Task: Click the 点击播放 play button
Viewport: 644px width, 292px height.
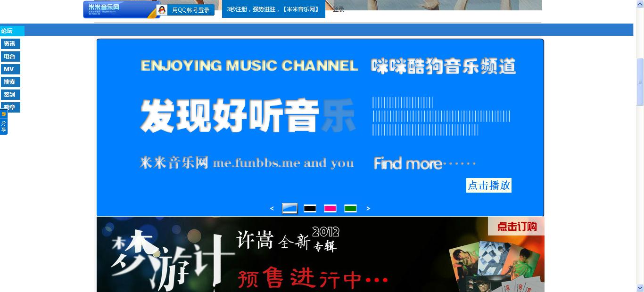Action: click(x=489, y=185)
